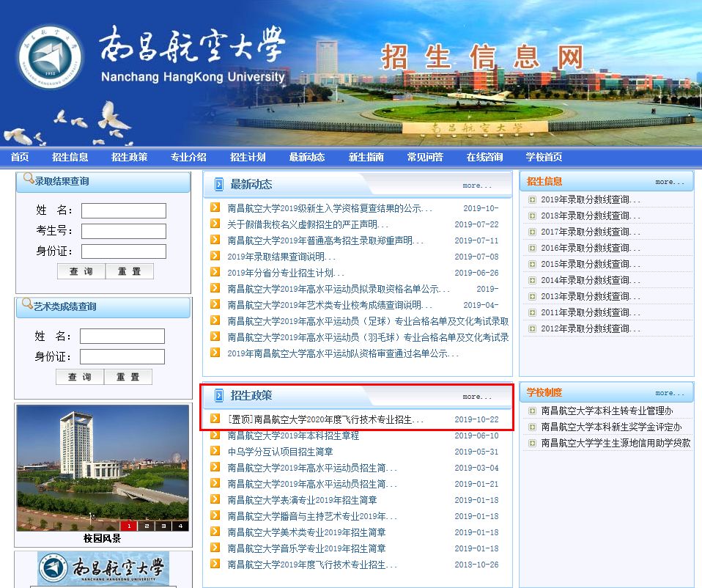Click the Nanchang Hangkong University logo emblem

pos(50,57)
